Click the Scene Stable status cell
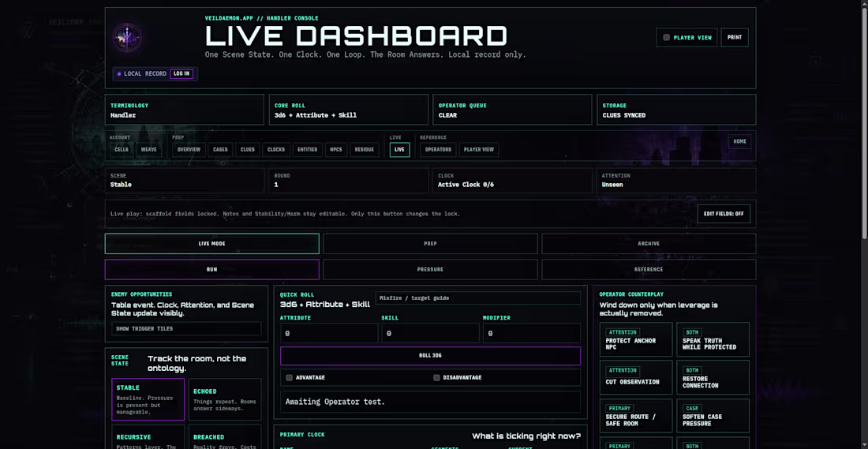This screenshot has width=868, height=449. click(185, 181)
